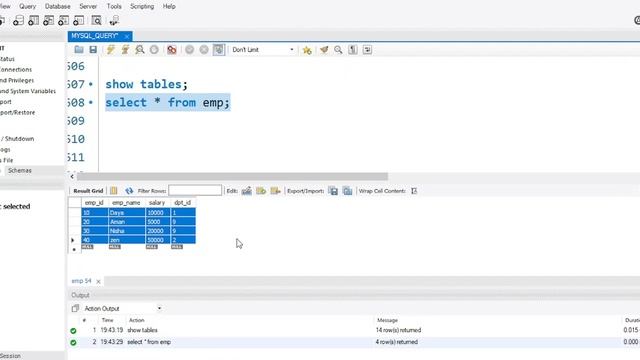640x360 pixels.
Task: Open the Help menu
Action: (169, 7)
